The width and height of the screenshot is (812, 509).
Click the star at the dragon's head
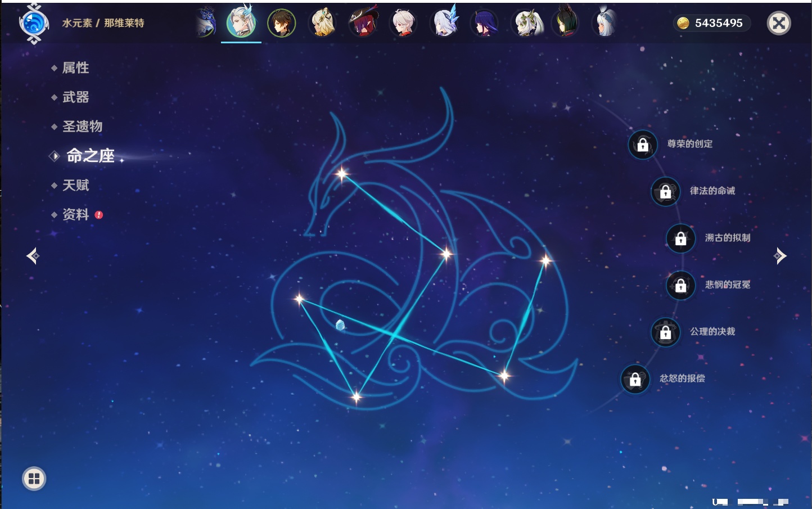(341, 174)
